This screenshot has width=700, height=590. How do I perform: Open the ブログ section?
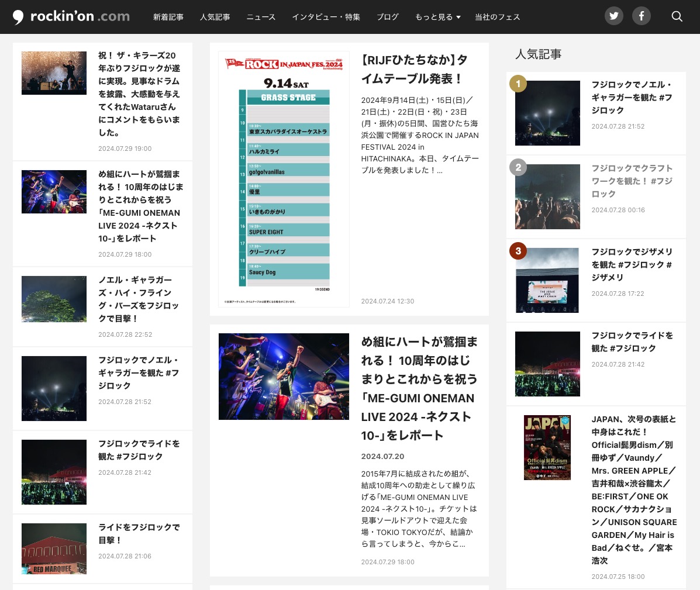tap(387, 17)
